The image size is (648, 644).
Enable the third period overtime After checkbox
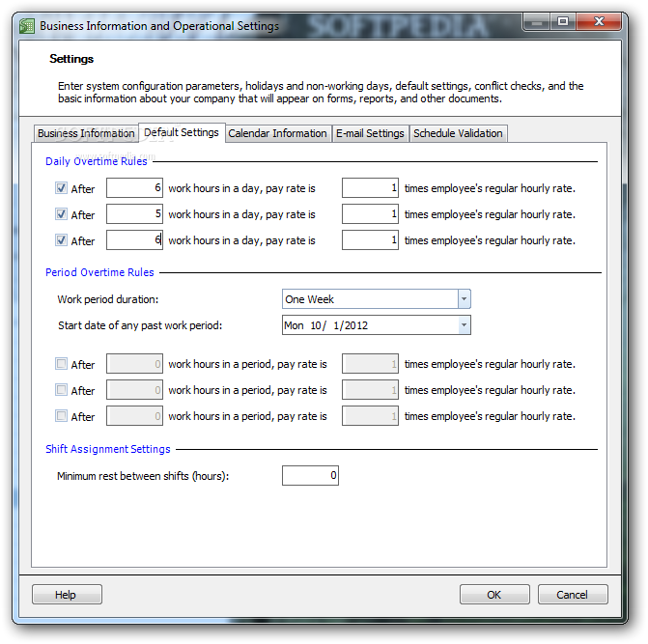click(x=61, y=416)
